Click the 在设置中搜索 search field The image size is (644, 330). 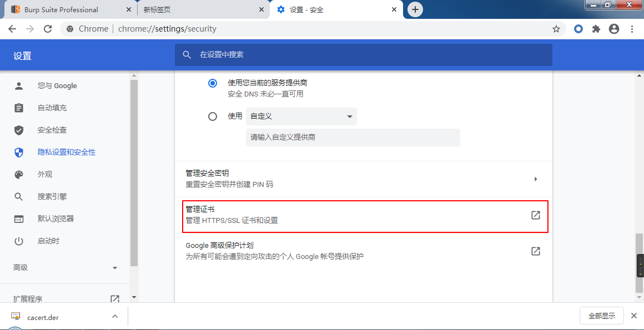coord(364,54)
